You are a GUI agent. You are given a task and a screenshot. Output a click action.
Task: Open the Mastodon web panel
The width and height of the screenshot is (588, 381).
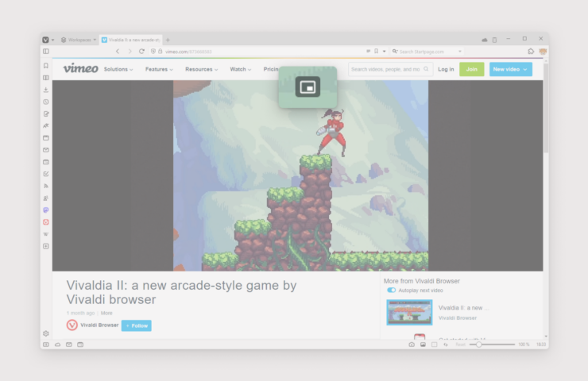pos(46,210)
